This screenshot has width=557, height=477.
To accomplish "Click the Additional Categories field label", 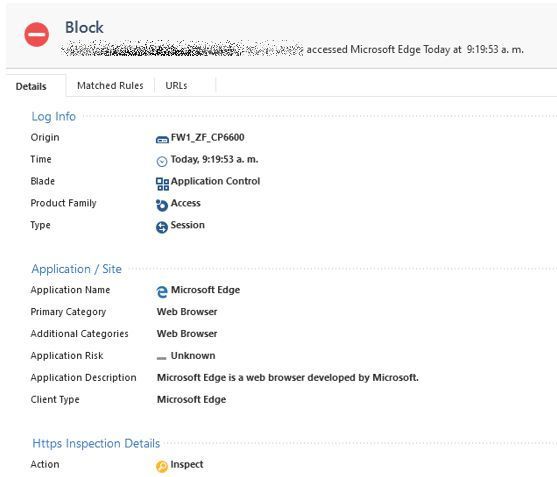I will pyautogui.click(x=79, y=334).
